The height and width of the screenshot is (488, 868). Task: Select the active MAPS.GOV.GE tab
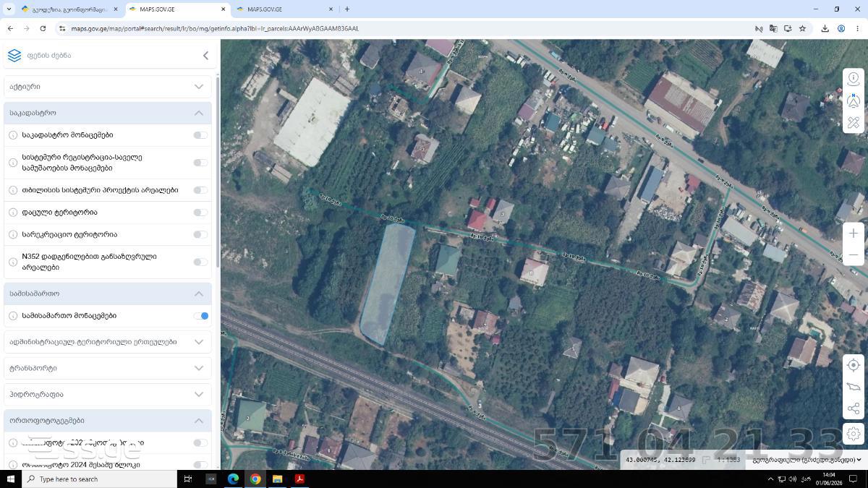click(176, 9)
